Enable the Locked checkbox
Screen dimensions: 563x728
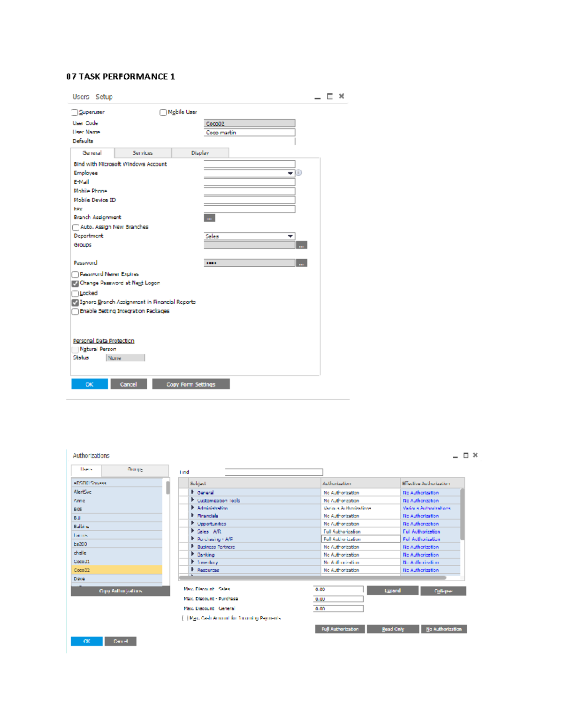[75, 293]
